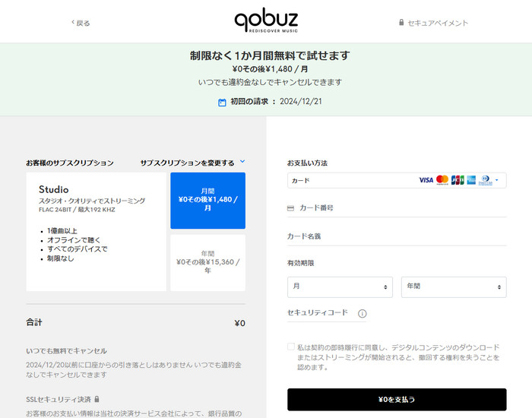Click the Diners Club logo
Screen dimensions: 532x418
(x=485, y=180)
